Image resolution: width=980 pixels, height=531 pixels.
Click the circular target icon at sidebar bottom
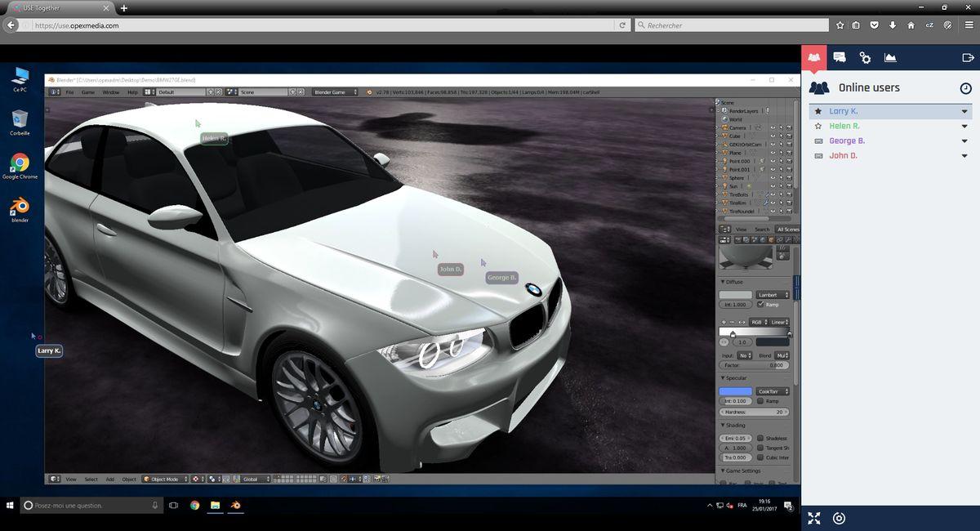[x=839, y=518]
